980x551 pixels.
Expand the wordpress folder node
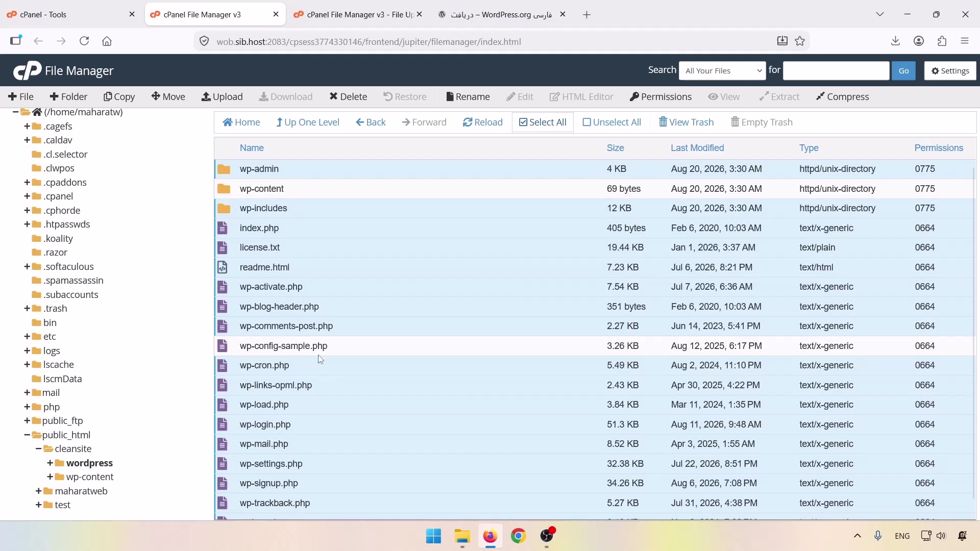(50, 463)
